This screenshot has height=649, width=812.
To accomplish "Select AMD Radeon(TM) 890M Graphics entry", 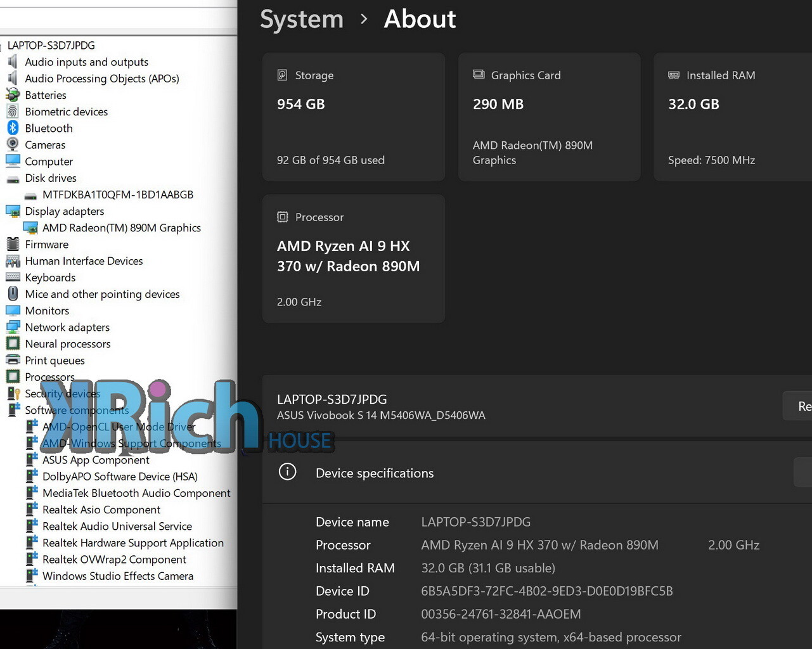I will click(x=122, y=228).
